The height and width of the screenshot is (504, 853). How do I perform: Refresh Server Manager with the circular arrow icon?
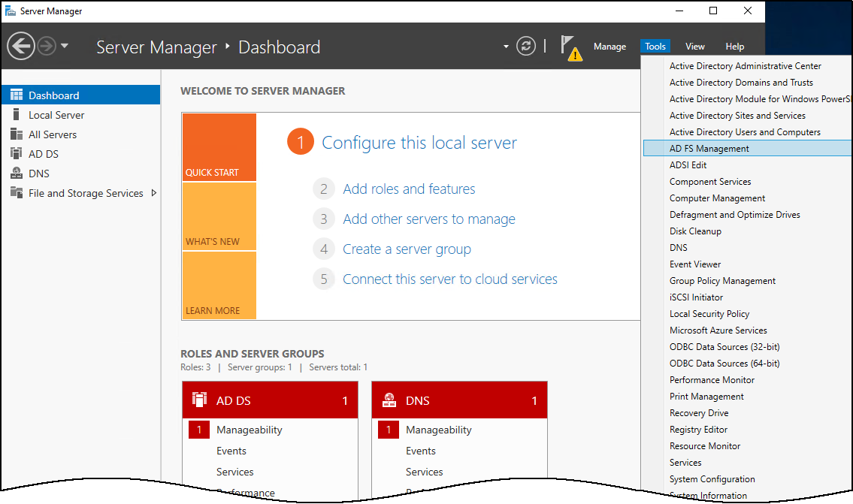(525, 46)
